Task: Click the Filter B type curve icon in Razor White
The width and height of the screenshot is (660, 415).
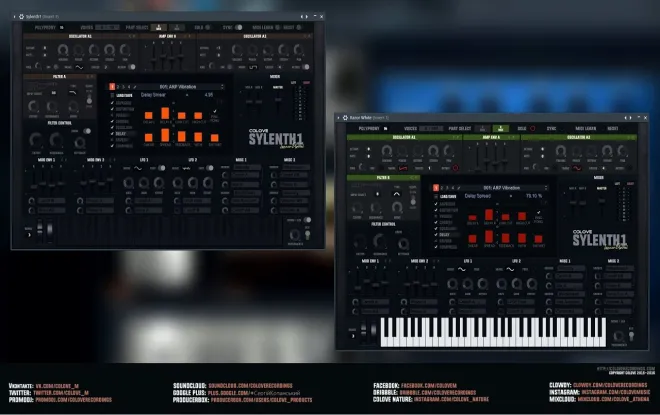Action: click(397, 194)
